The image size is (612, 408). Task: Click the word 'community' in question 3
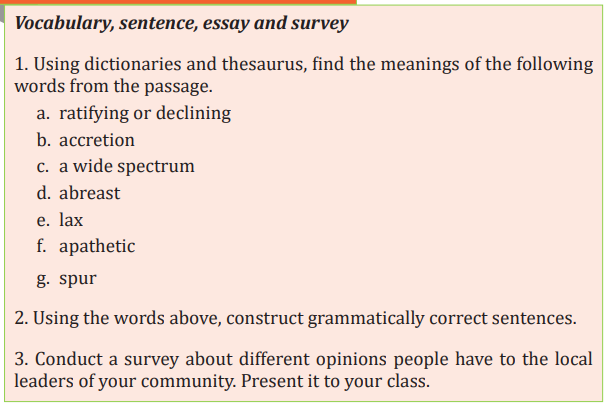189,382
